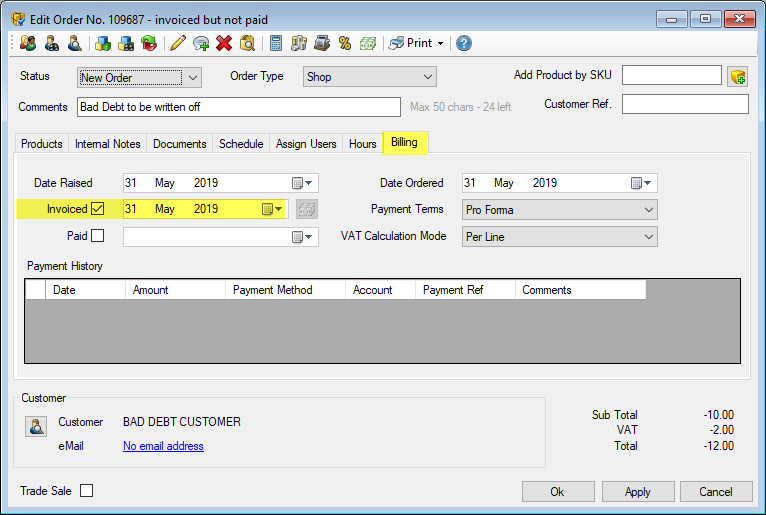Open the calculator tool in toolbar
This screenshot has width=766, height=515.
(x=275, y=43)
